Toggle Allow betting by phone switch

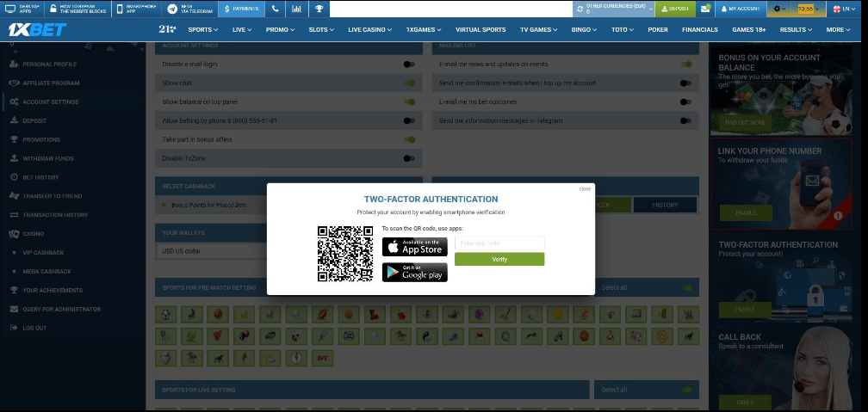(x=409, y=120)
